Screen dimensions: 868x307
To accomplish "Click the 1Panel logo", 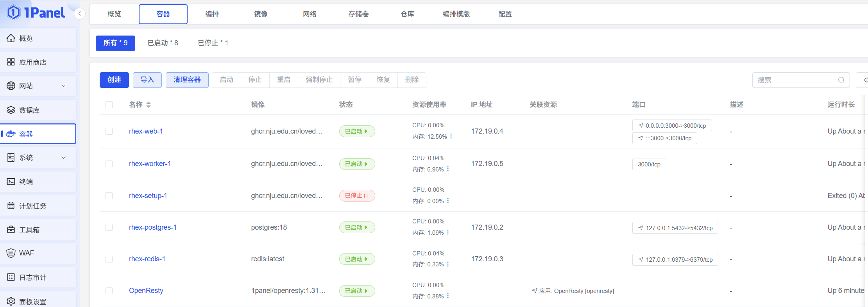I will click(36, 12).
